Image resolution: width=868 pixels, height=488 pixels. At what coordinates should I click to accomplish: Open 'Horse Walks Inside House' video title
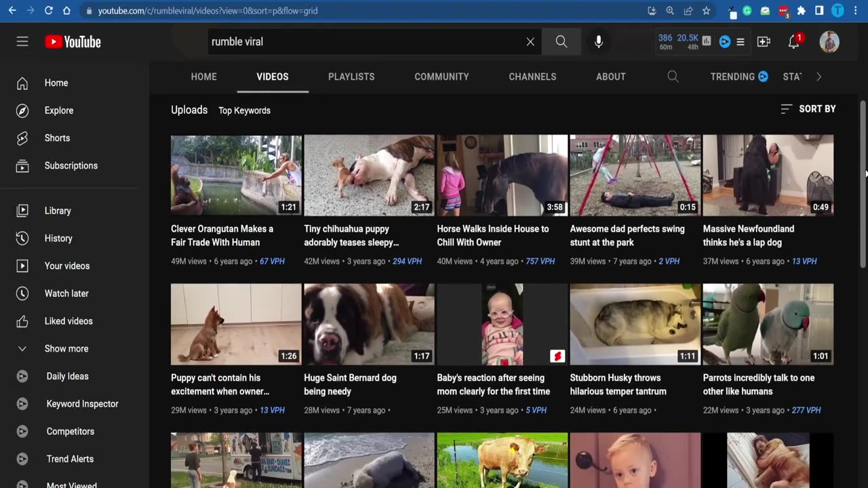[x=493, y=236]
